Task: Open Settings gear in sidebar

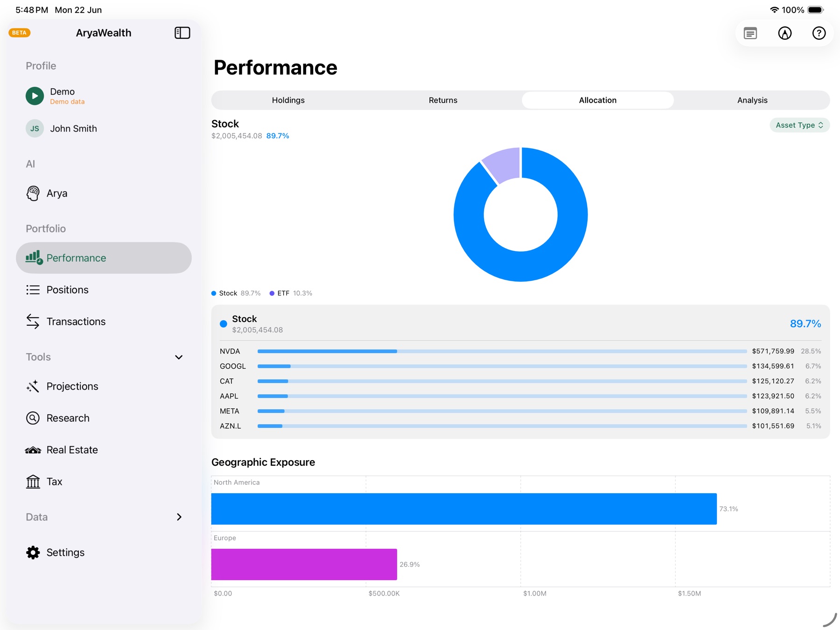Action: tap(33, 553)
